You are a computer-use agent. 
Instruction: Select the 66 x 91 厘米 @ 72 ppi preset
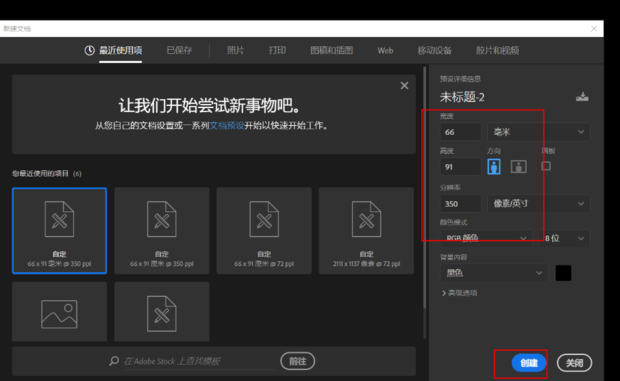[x=264, y=230]
